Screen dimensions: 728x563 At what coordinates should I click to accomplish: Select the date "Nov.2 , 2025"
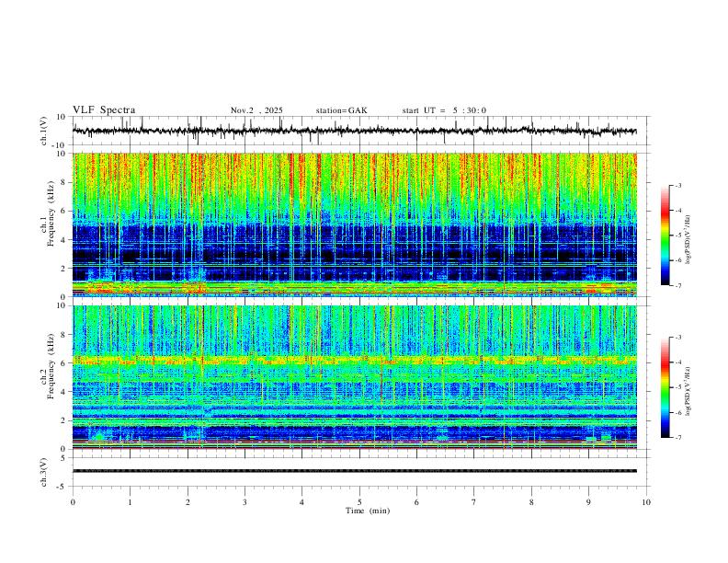(256, 110)
